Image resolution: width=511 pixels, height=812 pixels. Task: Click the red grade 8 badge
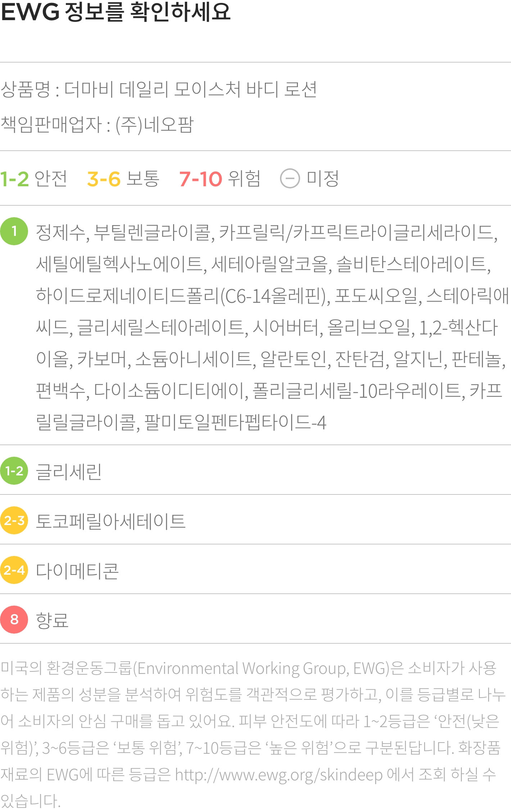14,620
